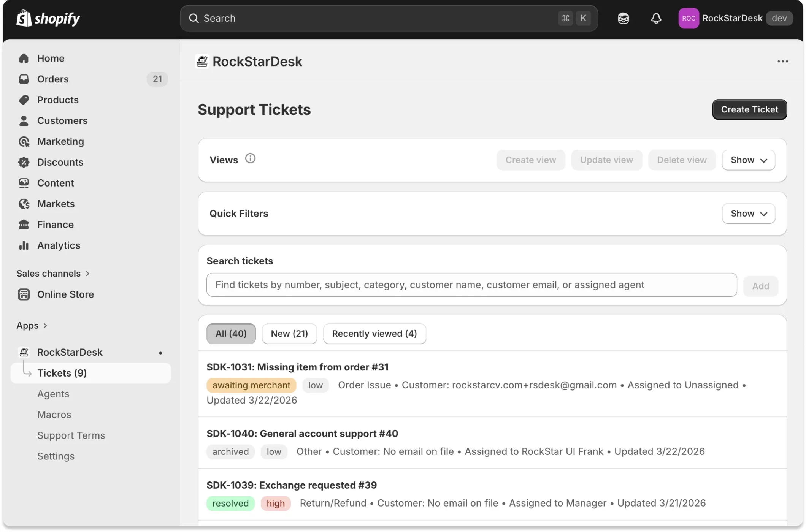Click the Marketing target icon
Image resolution: width=806 pixels, height=532 pixels.
(24, 141)
